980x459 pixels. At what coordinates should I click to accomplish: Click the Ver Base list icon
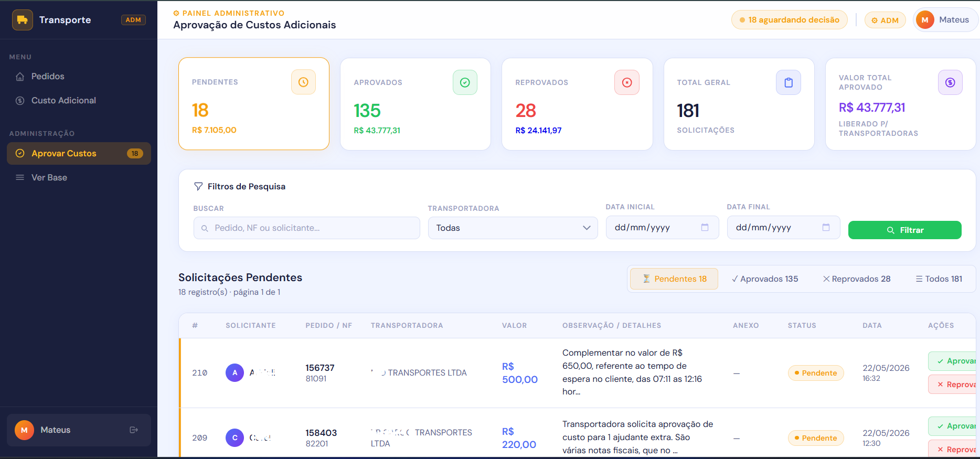click(x=20, y=177)
